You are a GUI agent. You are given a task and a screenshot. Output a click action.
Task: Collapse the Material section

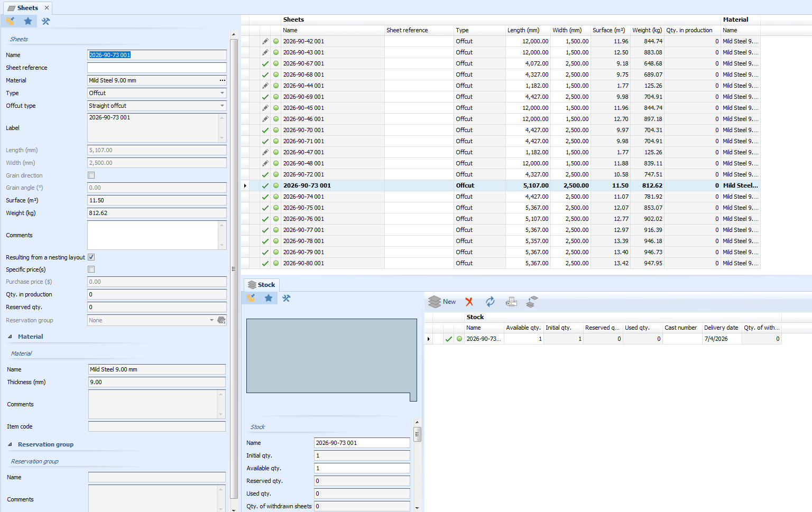point(10,337)
